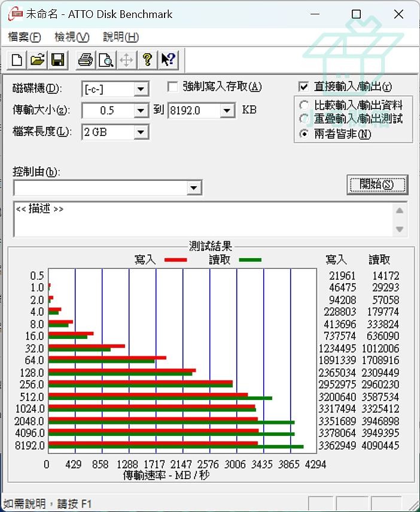Click the 8192.0 green read bar
This screenshot has height=512, width=420.
coord(176,446)
